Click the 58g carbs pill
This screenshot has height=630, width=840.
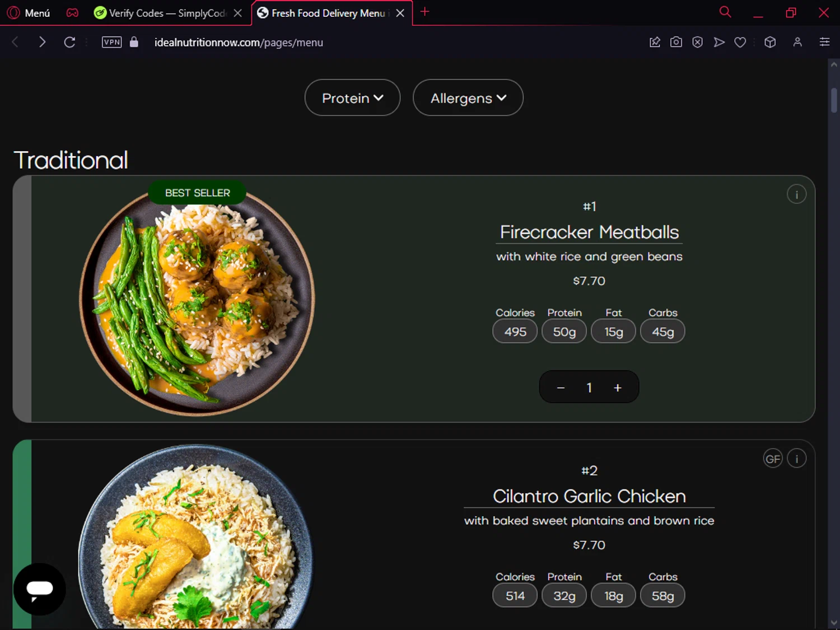[663, 596]
